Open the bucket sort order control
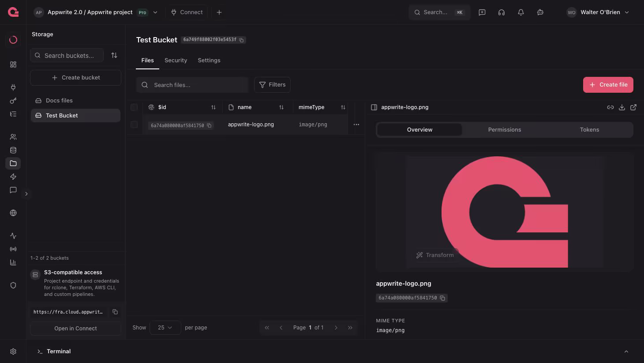 point(114,55)
